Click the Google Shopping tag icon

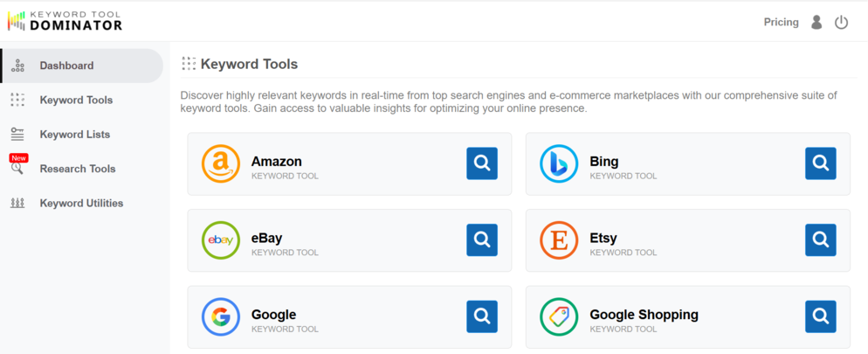pos(559,317)
